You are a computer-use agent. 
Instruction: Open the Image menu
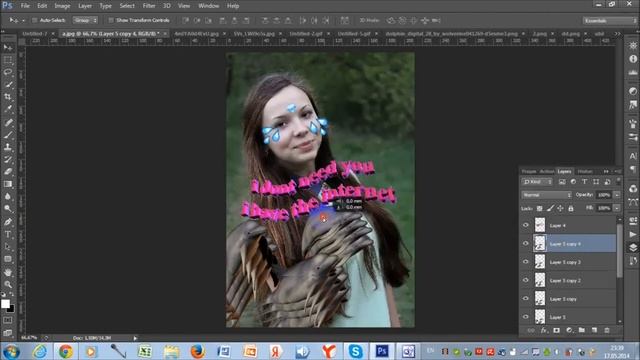pos(62,6)
